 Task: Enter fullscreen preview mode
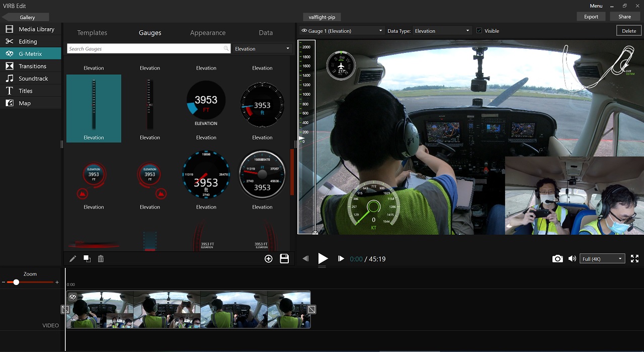pyautogui.click(x=635, y=259)
